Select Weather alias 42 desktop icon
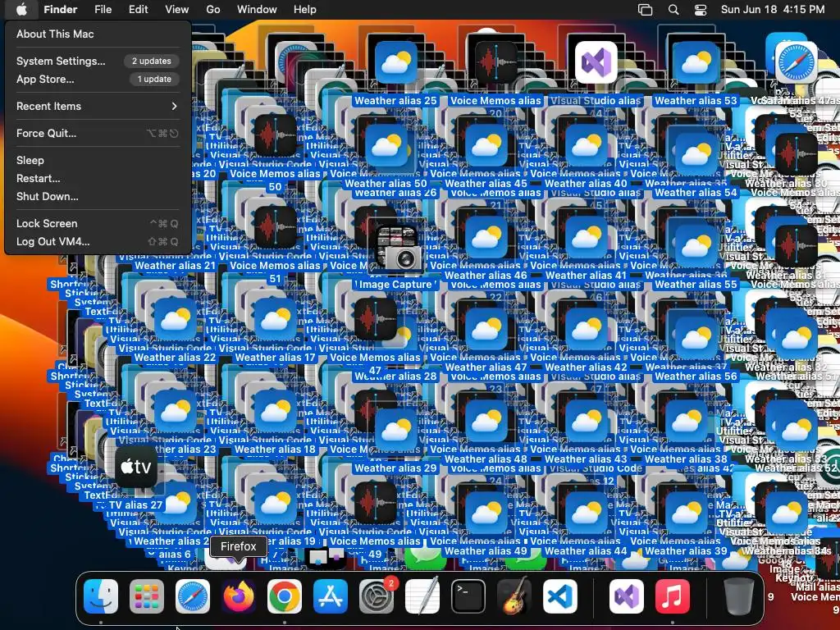Viewport: 840px width, 630px height. click(586, 330)
